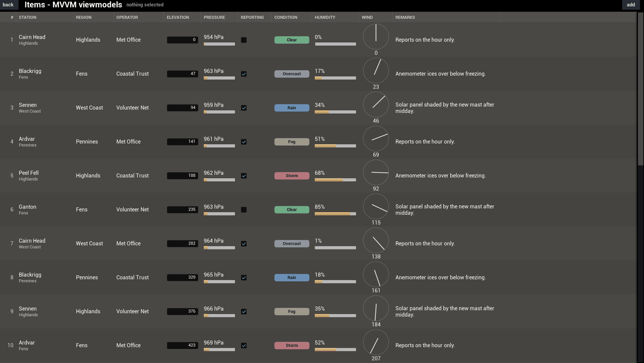Enable Reporting checkbox for Ganton row

coord(244,210)
